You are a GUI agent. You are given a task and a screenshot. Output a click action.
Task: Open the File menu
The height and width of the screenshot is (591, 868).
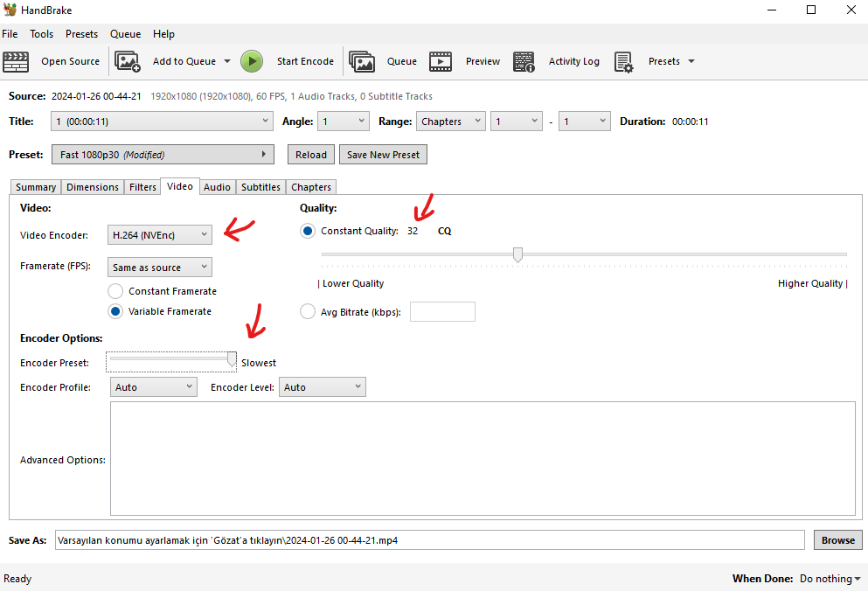pos(10,34)
